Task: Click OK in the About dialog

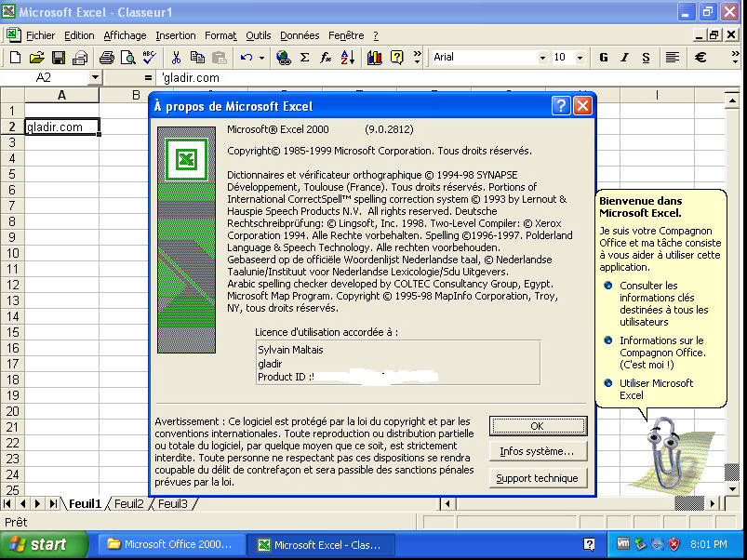Action: click(x=538, y=426)
